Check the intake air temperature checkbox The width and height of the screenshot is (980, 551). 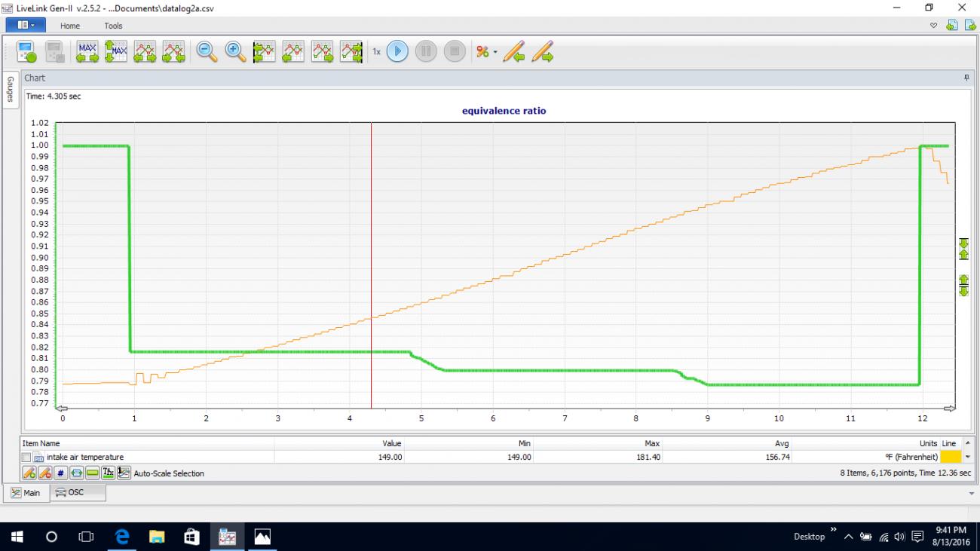27,457
